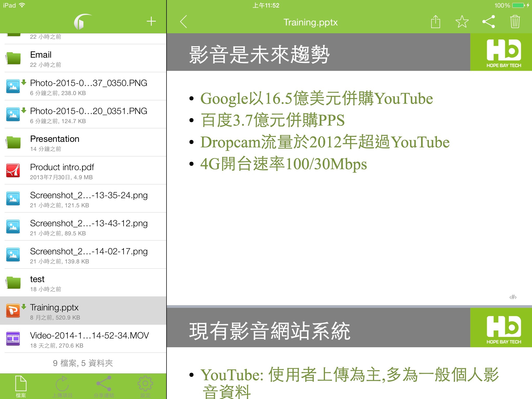Tap bullet 百度3.7億元併購PPS
This screenshot has width=532, height=399.
click(x=272, y=120)
